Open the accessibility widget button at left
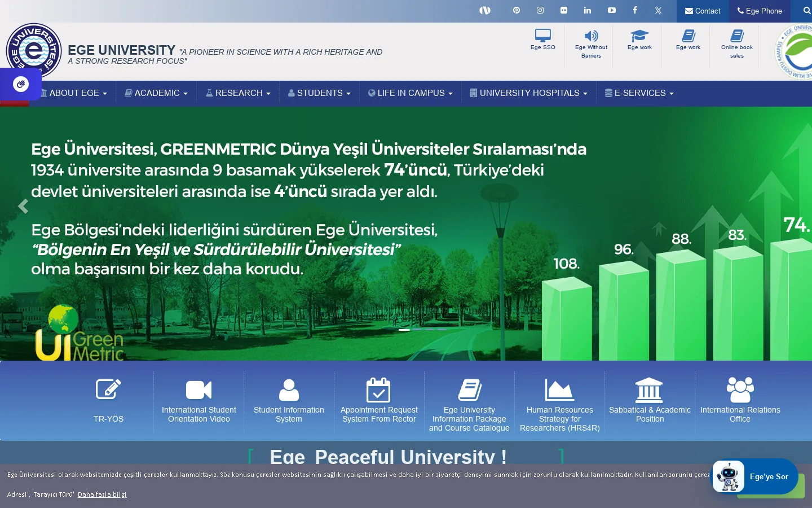Viewport: 812px width, 508px height. click(21, 84)
